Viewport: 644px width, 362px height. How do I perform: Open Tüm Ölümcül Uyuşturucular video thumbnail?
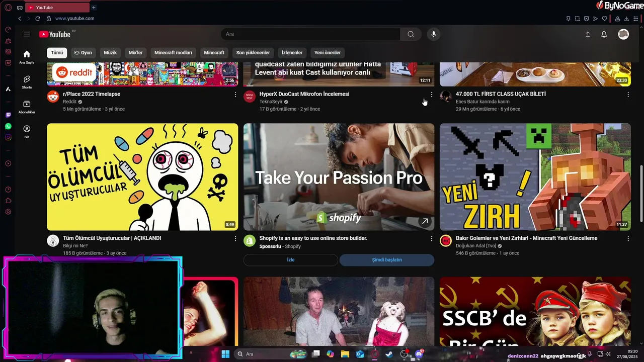coord(142,177)
